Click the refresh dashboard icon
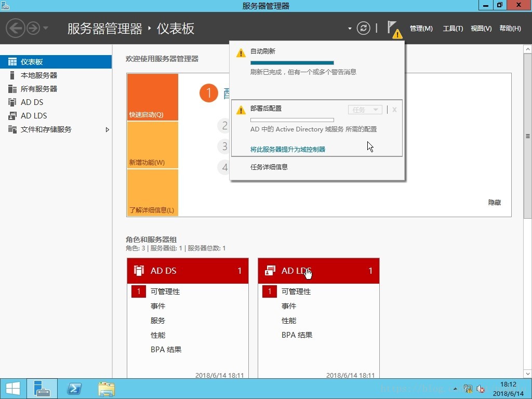This screenshot has width=532, height=399. point(363,28)
